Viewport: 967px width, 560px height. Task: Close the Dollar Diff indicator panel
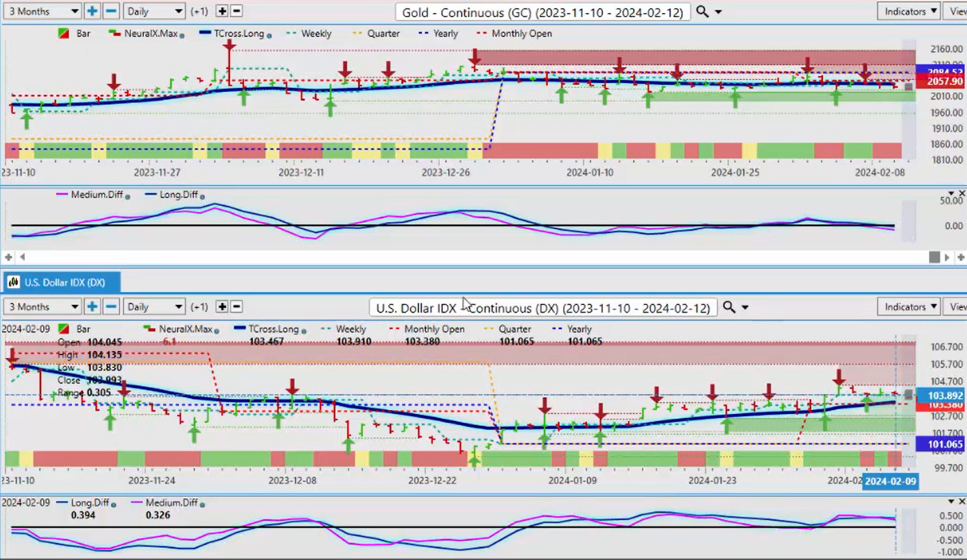(961, 502)
